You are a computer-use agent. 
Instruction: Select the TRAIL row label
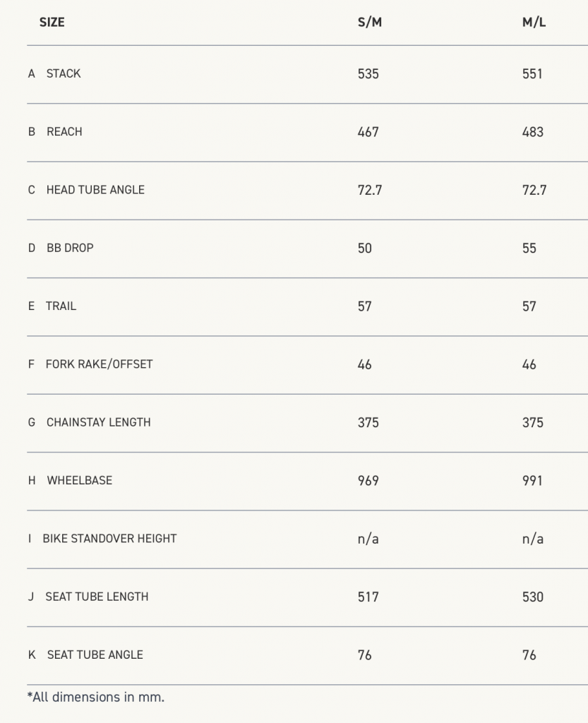[x=61, y=306]
